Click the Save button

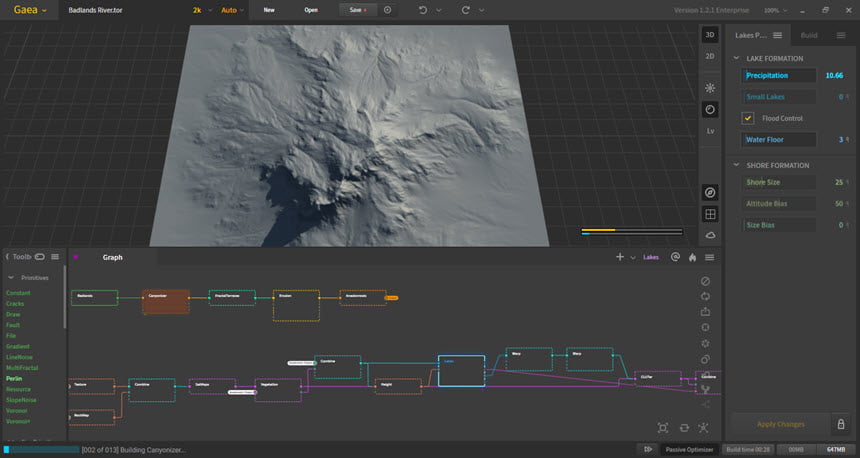coord(358,10)
